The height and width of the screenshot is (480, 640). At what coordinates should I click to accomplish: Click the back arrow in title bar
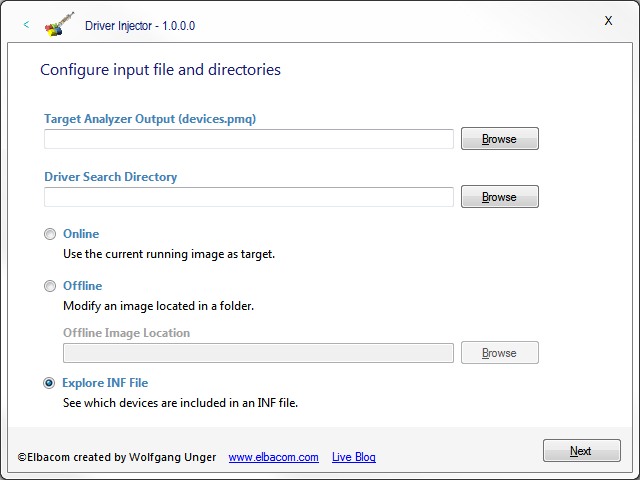point(26,25)
